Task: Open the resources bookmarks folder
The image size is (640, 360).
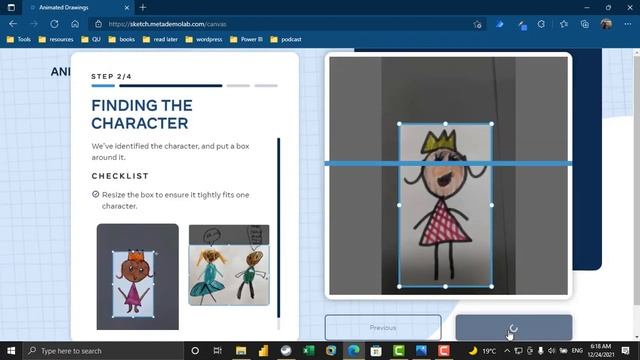Action: [56, 40]
